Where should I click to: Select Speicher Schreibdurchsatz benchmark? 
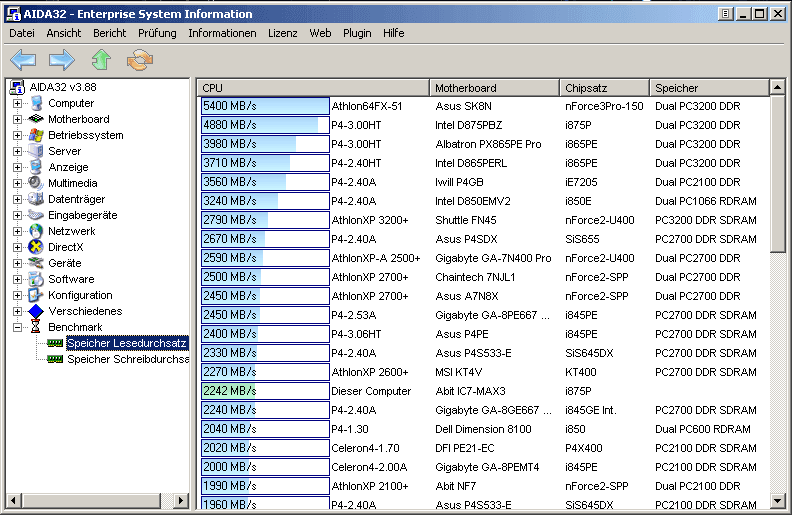click(128, 359)
